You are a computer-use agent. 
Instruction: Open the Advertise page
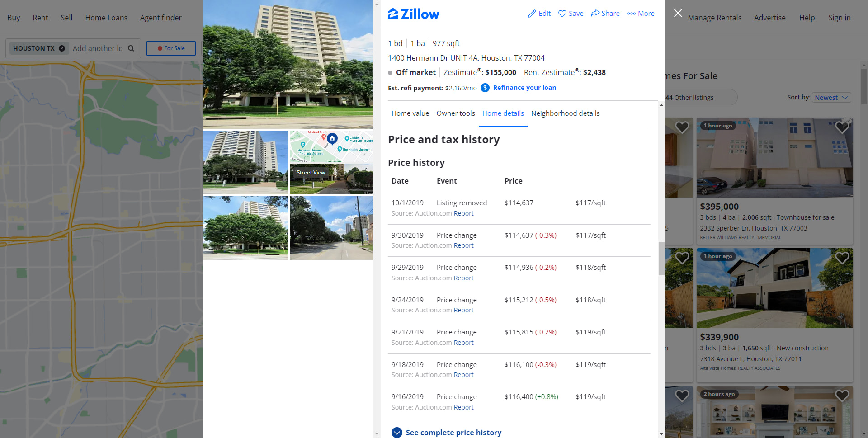770,18
